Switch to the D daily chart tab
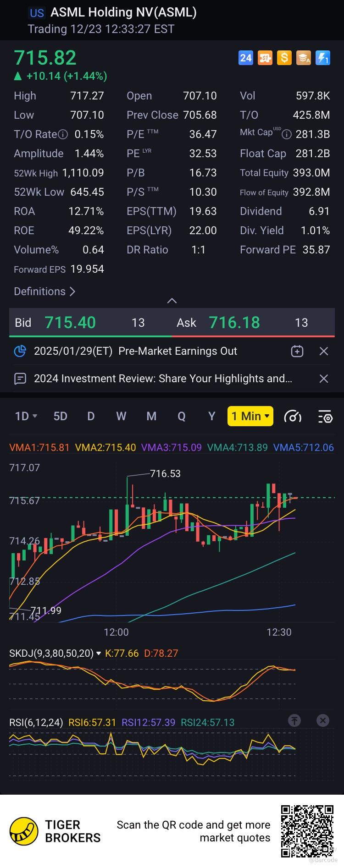344x868 pixels. [x=91, y=416]
